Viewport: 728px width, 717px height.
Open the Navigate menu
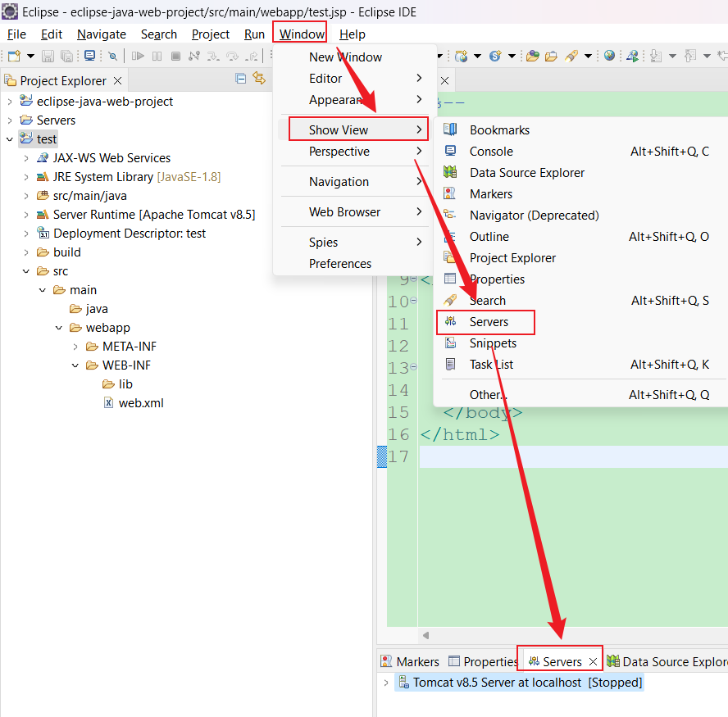tap(102, 34)
